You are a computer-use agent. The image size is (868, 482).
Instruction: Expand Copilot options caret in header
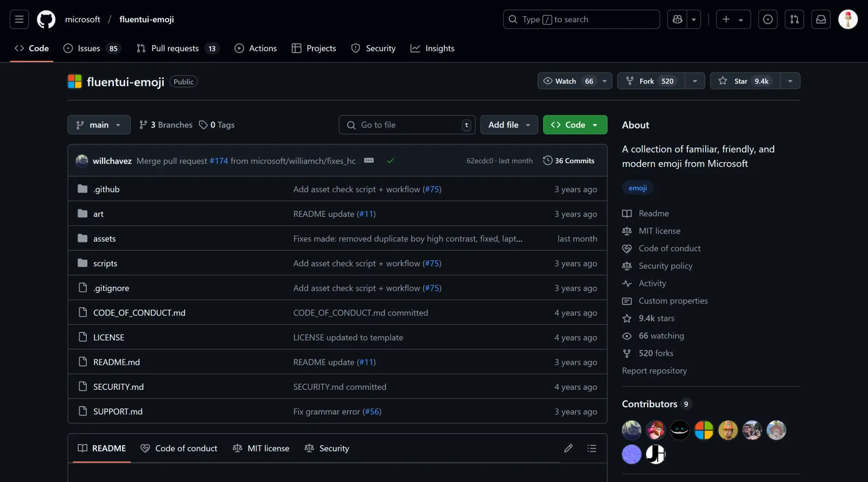[x=694, y=20]
